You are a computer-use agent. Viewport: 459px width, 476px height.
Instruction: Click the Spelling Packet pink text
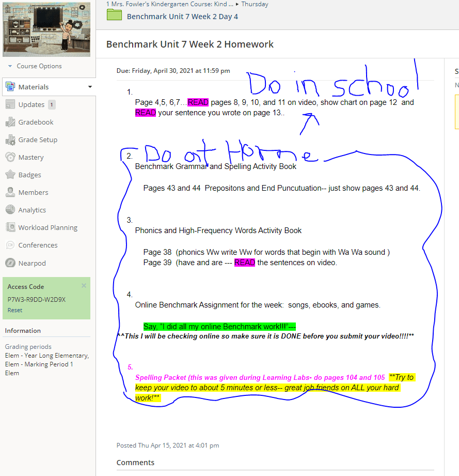(260, 377)
